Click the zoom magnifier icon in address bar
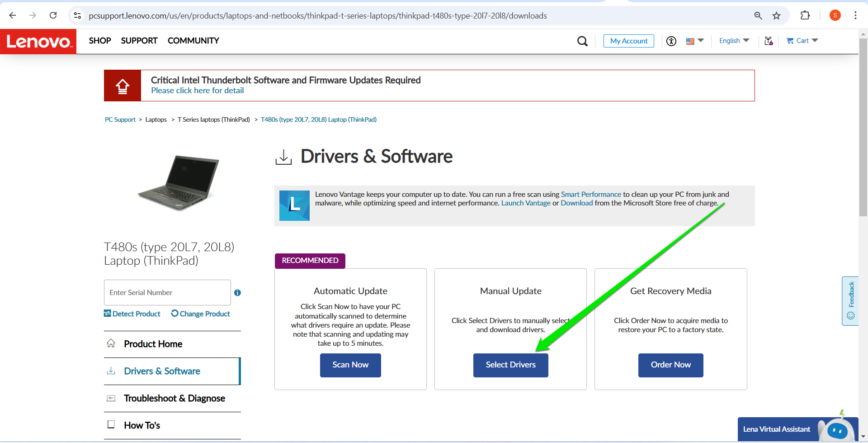868x443 pixels. [758, 15]
